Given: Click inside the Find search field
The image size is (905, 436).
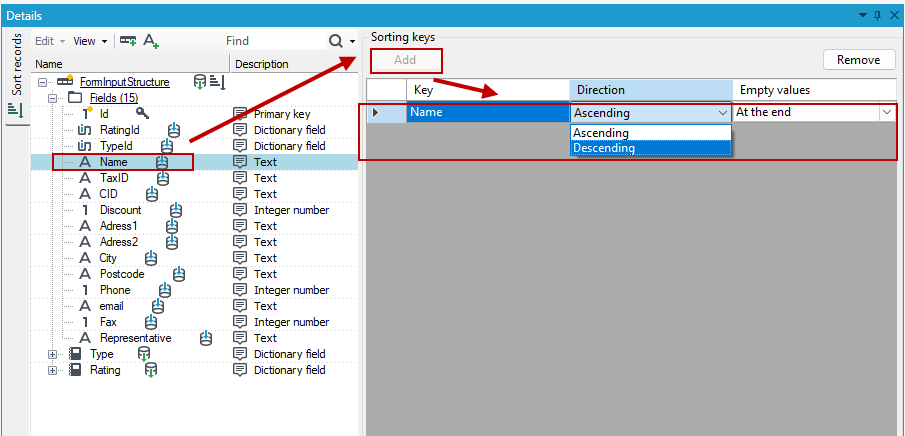Looking at the screenshot, I should 274,41.
